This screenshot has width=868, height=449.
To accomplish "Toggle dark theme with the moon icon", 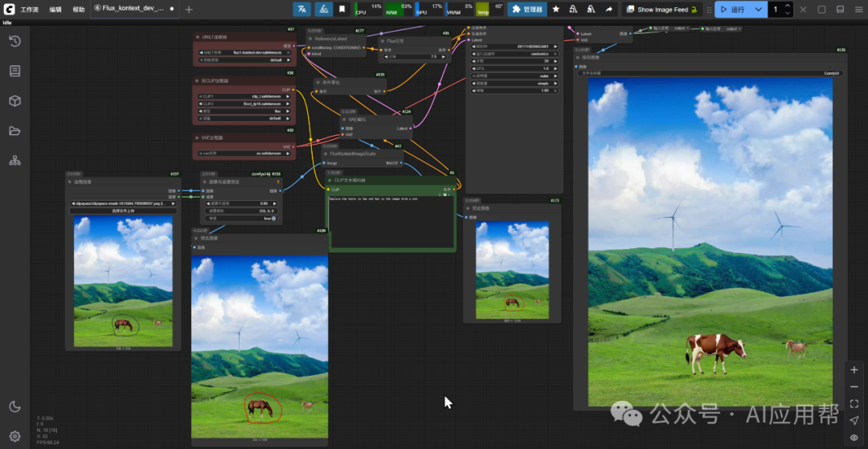I will (x=14, y=406).
